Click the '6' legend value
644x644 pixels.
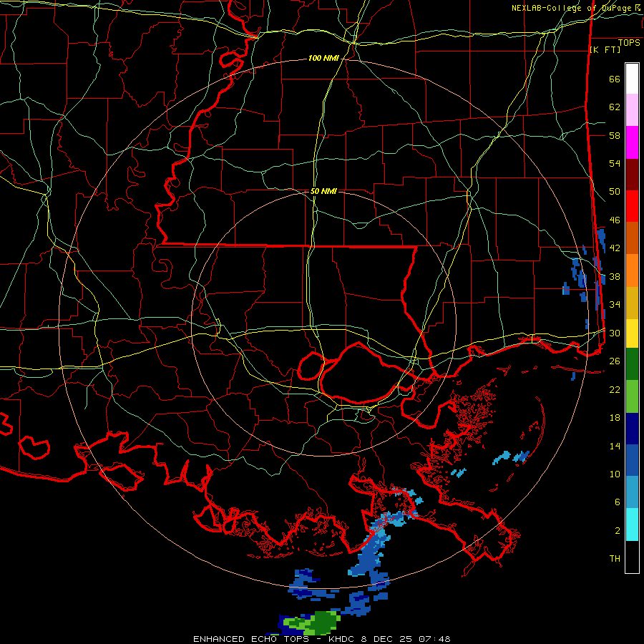pos(617,502)
